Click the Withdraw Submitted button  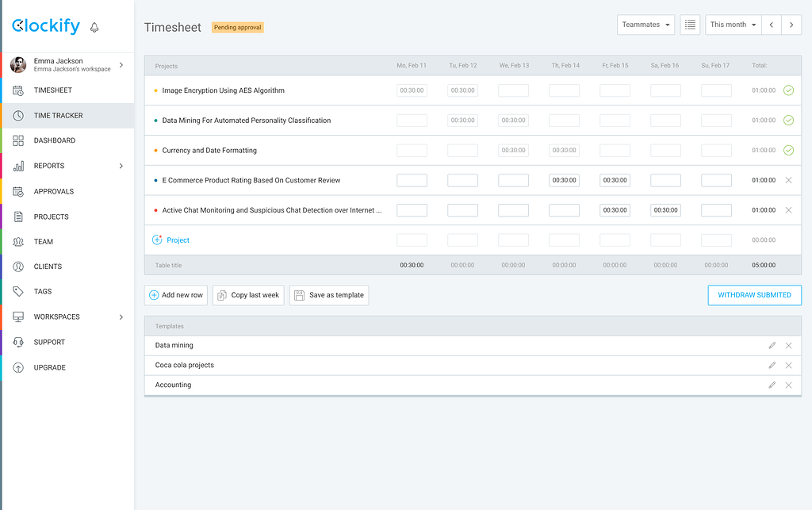[x=754, y=295]
